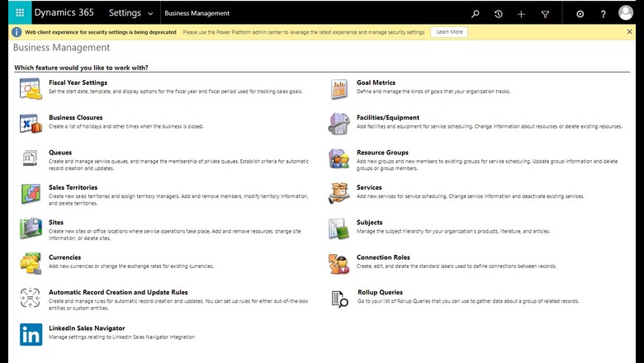The height and width of the screenshot is (363, 644).
Task: Click the Business Closures icon
Action: coord(31,124)
